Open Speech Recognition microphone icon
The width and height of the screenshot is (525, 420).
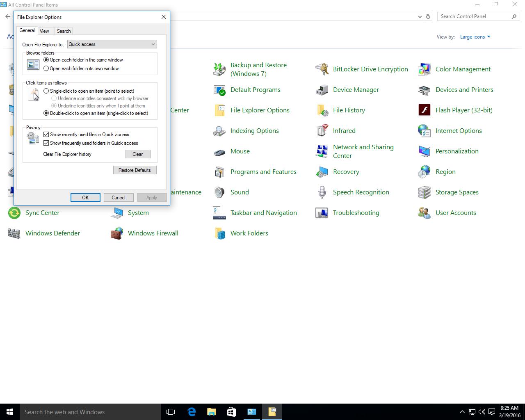point(322,192)
